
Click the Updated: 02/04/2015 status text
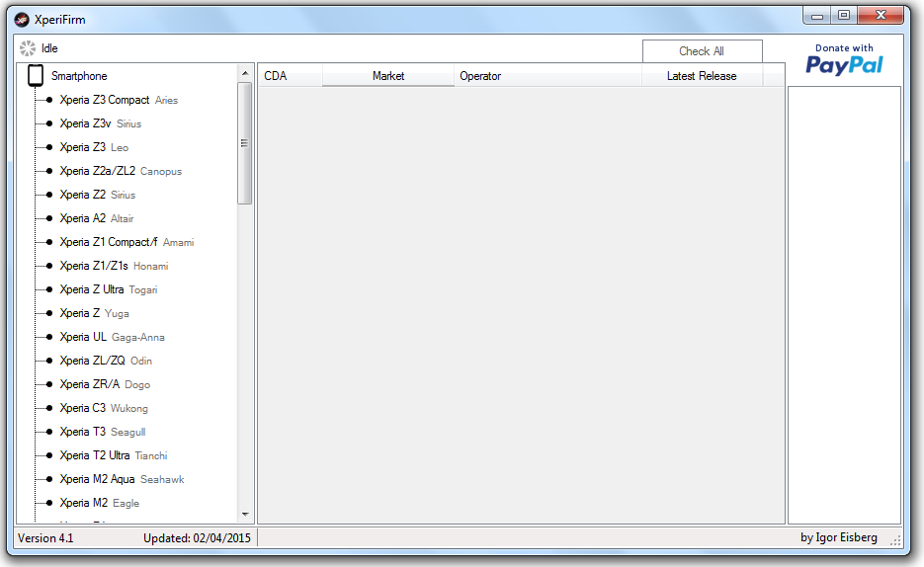tap(197, 538)
